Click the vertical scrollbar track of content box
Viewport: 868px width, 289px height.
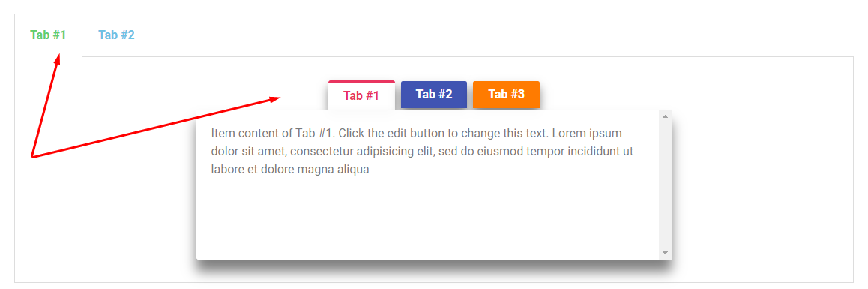666,185
